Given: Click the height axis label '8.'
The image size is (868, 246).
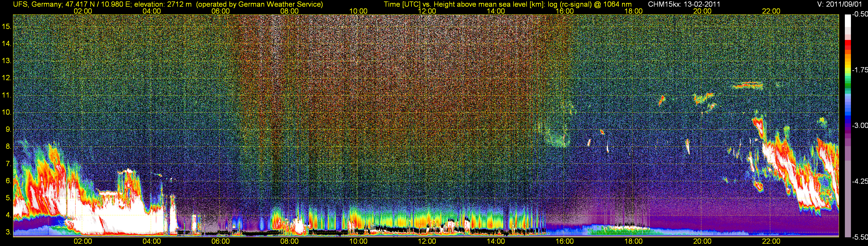Looking at the screenshot, I should pyautogui.click(x=8, y=147).
